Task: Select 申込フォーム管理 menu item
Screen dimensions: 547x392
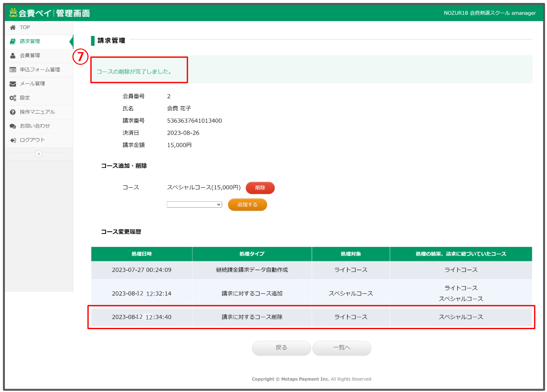Action: [40, 70]
